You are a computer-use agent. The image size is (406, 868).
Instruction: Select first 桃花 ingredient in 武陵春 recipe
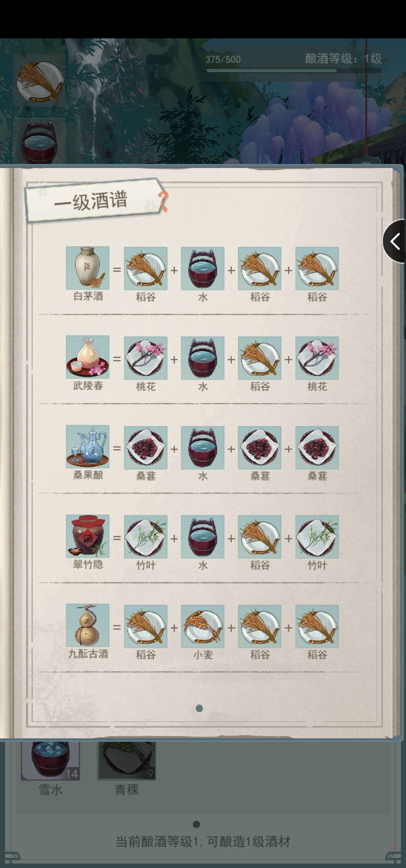tap(145, 358)
